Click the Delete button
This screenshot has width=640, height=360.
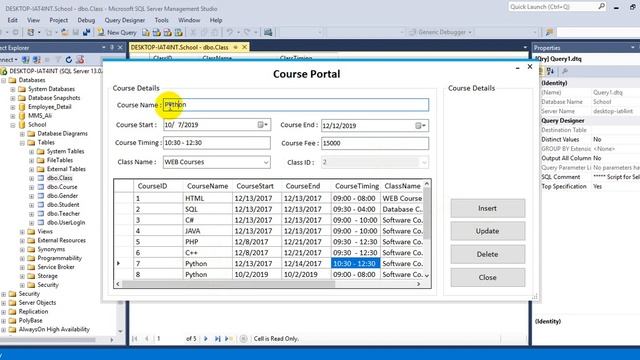(x=488, y=254)
